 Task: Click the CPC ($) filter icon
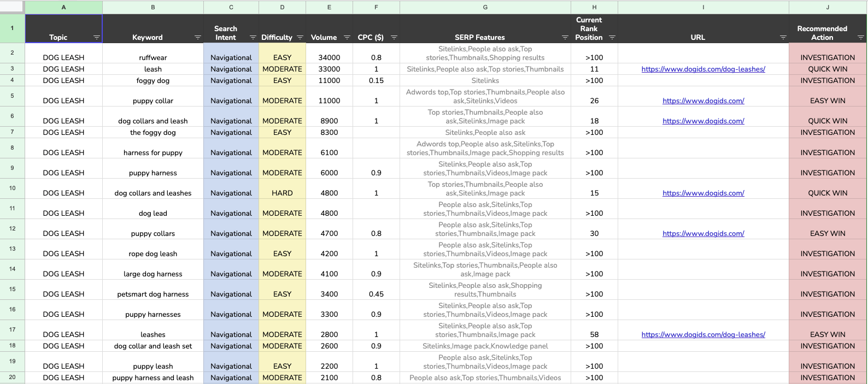pos(394,38)
